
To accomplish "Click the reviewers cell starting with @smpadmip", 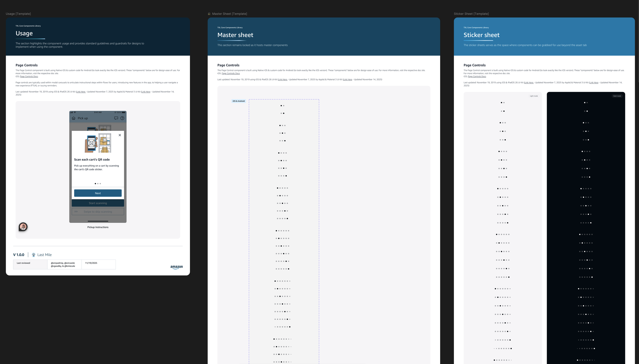I will click(64, 264).
